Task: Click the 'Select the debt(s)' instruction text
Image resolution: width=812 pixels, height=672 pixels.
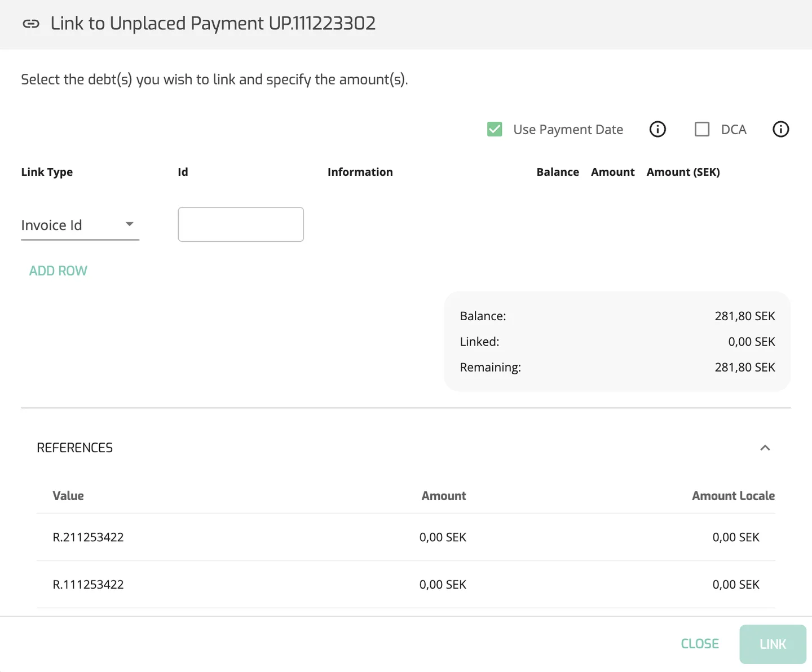Action: coord(214,79)
